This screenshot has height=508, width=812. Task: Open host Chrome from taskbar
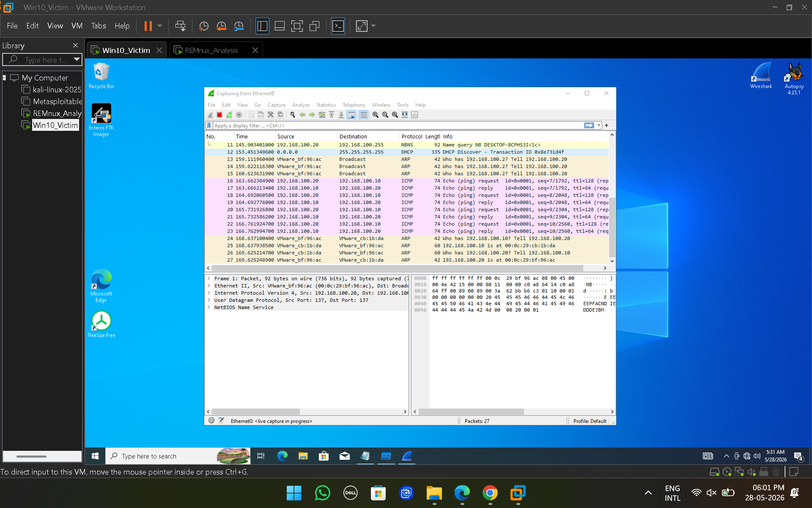[490, 493]
